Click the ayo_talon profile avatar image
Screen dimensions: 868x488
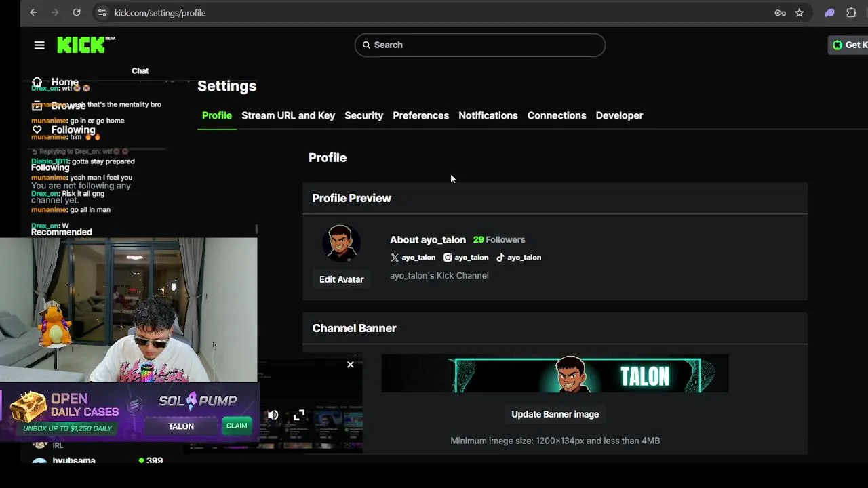tap(341, 243)
